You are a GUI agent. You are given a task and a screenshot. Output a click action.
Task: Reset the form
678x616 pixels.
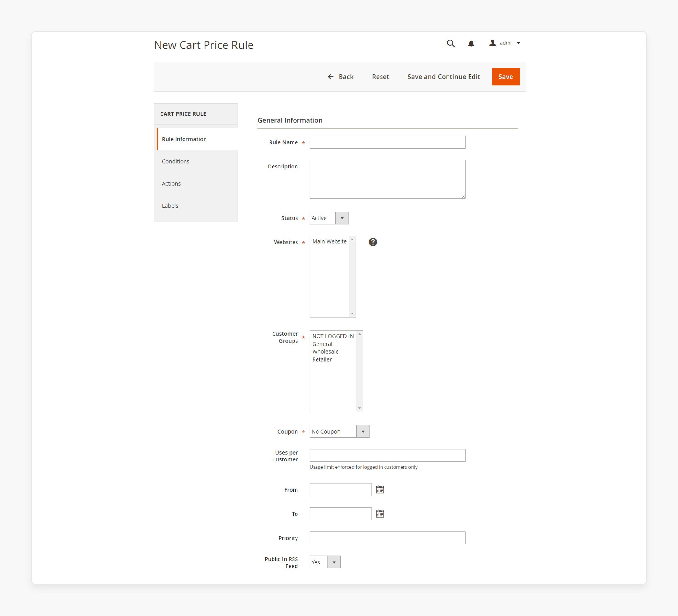(x=380, y=77)
